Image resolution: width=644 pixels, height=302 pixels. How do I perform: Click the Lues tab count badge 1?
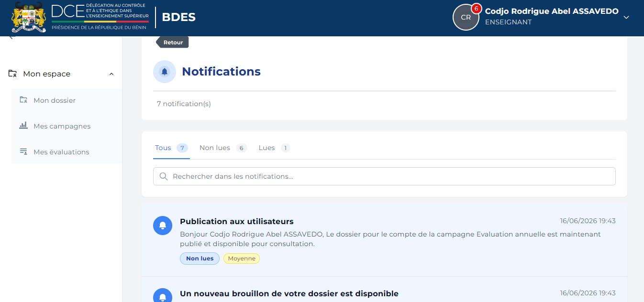[x=286, y=148]
